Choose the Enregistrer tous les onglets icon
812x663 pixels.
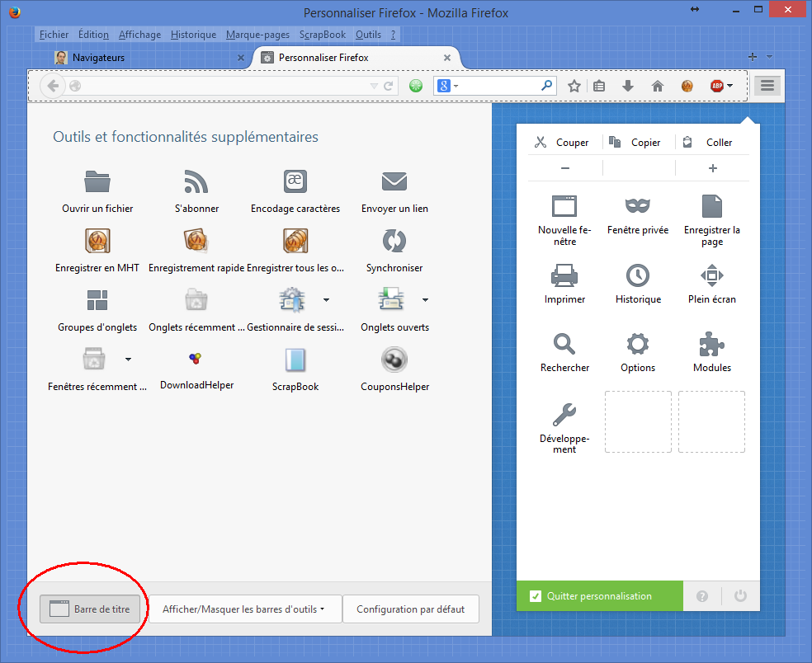click(295, 241)
